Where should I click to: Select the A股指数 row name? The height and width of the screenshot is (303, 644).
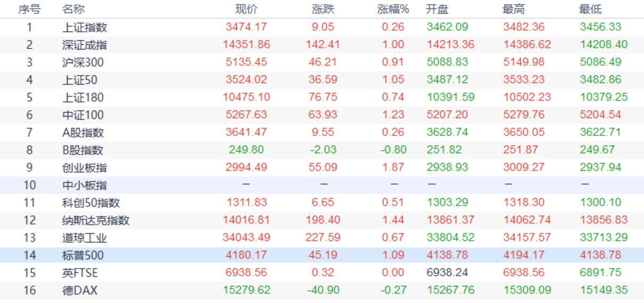point(83,132)
